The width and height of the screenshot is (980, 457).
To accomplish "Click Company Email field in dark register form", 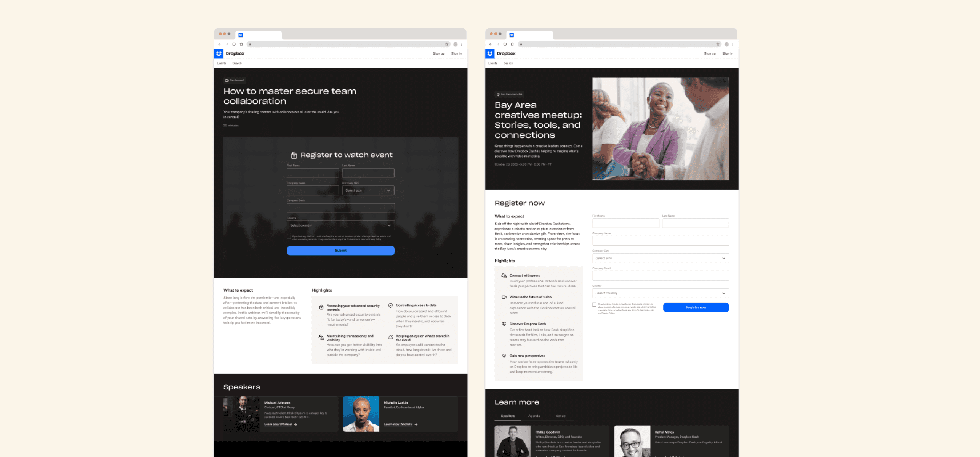I will coord(340,208).
